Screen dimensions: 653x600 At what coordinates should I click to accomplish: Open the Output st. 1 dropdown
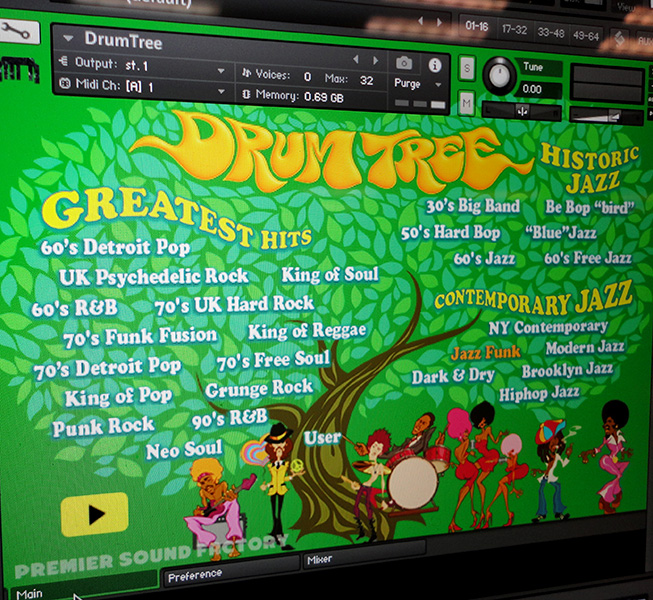(221, 71)
